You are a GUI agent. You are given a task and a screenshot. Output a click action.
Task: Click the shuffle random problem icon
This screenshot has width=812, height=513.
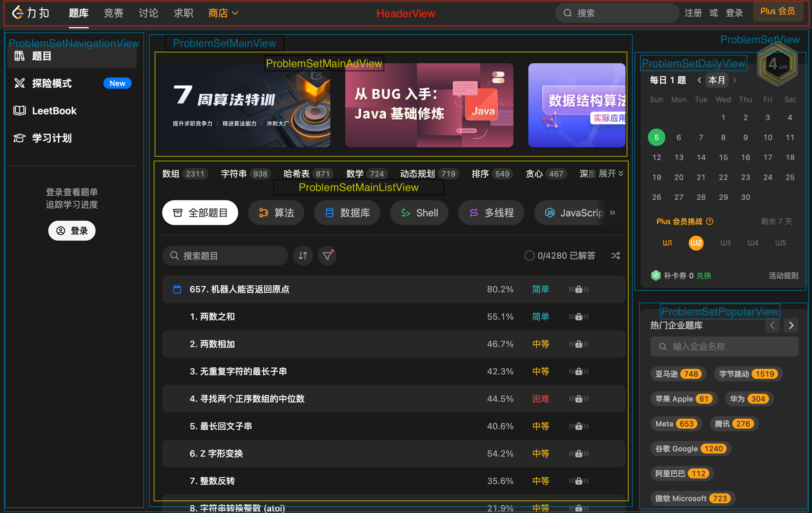click(x=615, y=256)
